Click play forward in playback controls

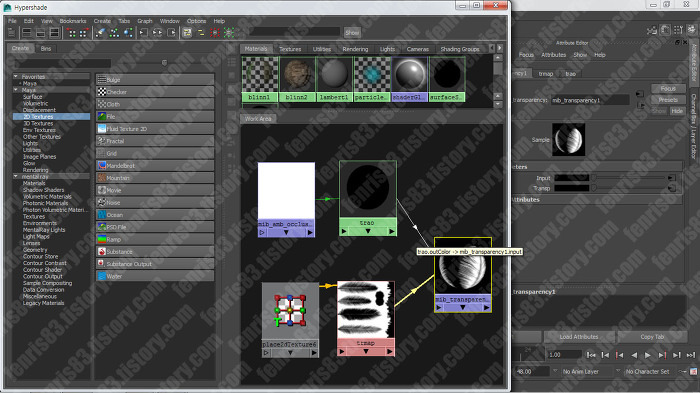click(648, 355)
